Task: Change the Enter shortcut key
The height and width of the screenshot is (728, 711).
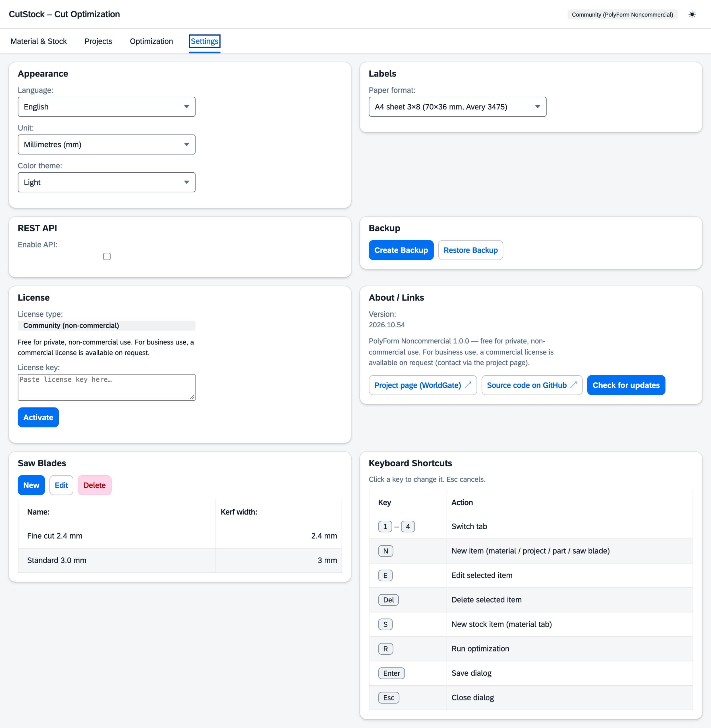Action: point(391,673)
